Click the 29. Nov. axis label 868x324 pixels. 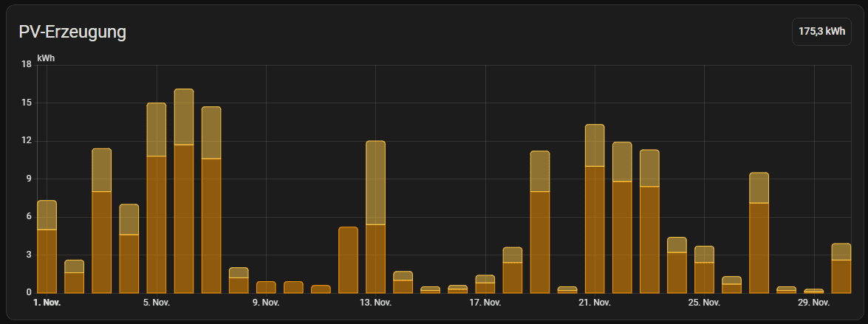(814, 303)
